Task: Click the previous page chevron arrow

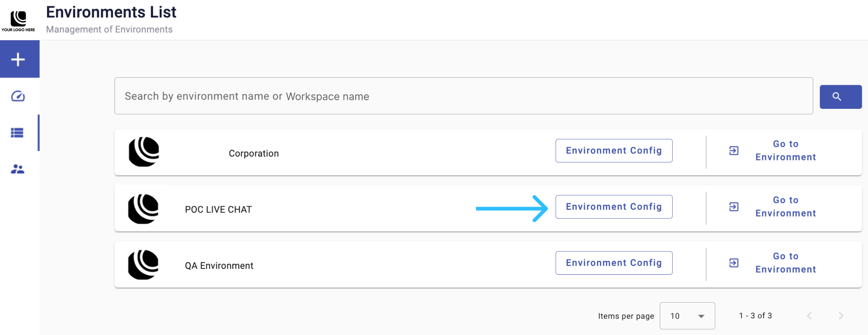Action: 809,316
